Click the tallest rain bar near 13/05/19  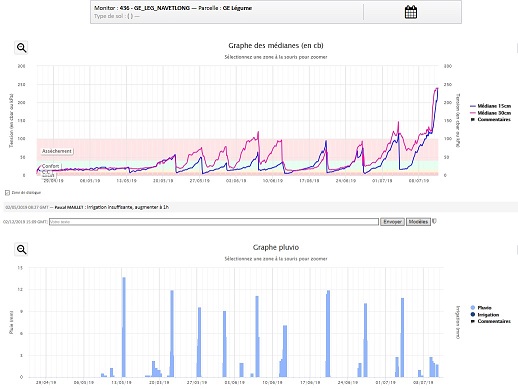click(x=124, y=327)
